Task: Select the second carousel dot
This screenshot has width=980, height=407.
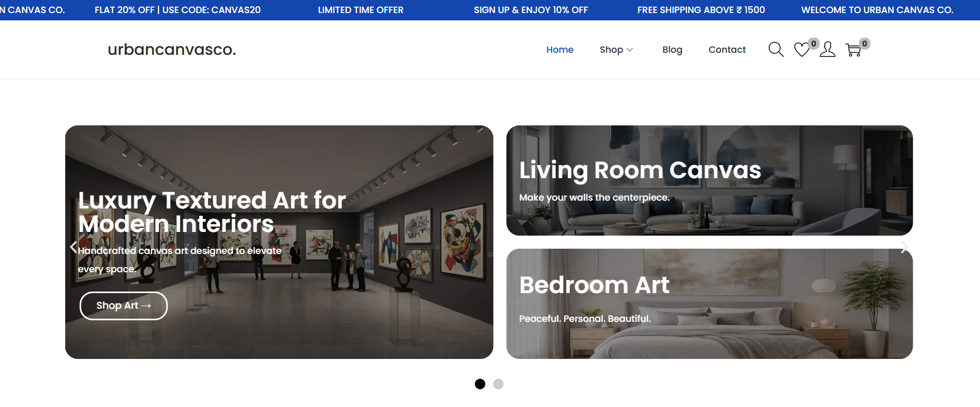Action: [x=498, y=384]
